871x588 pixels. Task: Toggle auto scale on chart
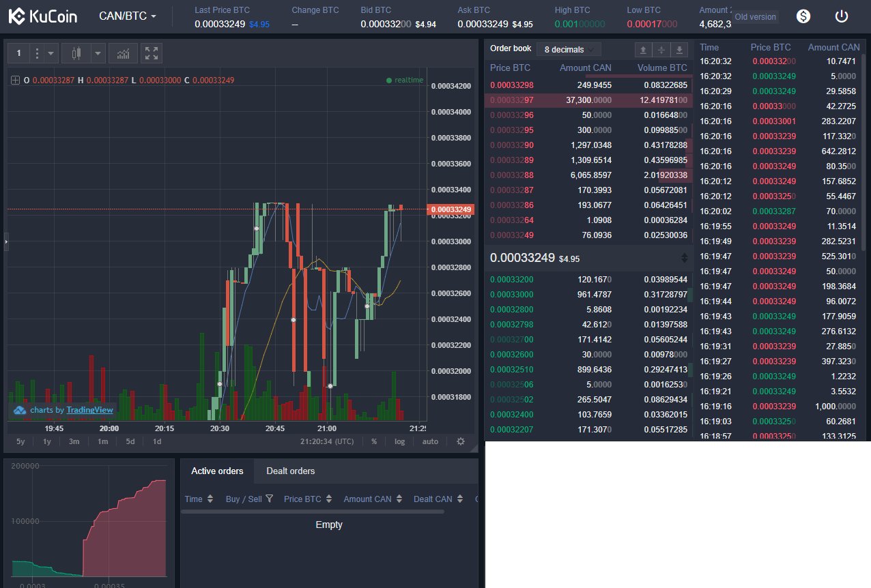click(430, 441)
